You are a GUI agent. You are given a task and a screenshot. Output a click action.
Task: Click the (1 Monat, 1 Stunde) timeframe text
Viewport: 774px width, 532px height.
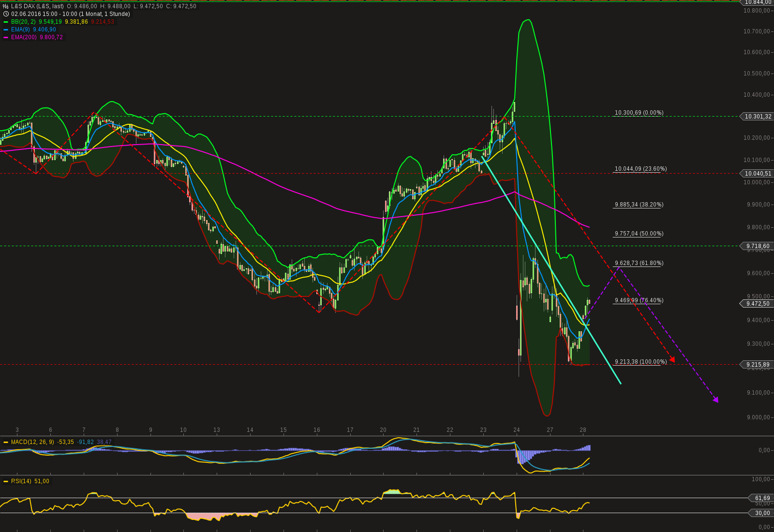(104, 14)
